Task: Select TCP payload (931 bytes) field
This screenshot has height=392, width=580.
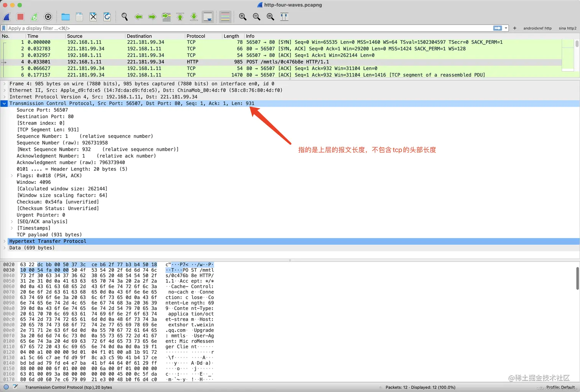Action: click(49, 235)
